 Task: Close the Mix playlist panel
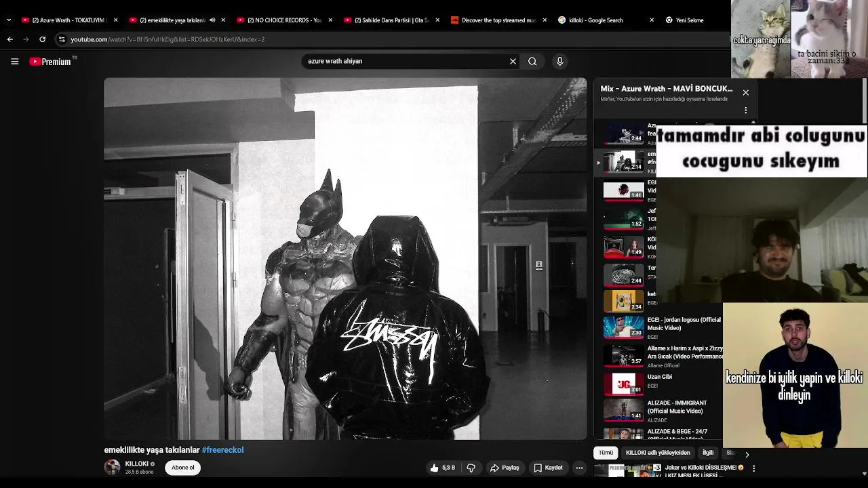(x=746, y=92)
